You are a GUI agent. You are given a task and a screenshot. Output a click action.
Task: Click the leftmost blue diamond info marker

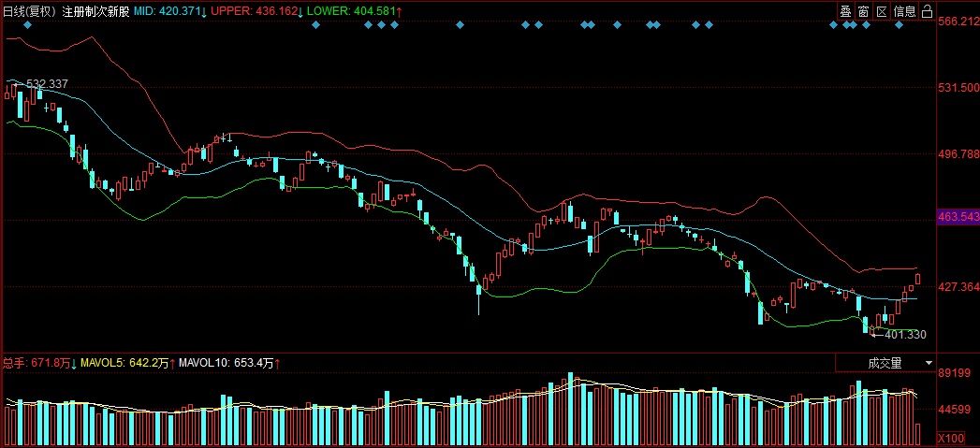(x=27, y=25)
